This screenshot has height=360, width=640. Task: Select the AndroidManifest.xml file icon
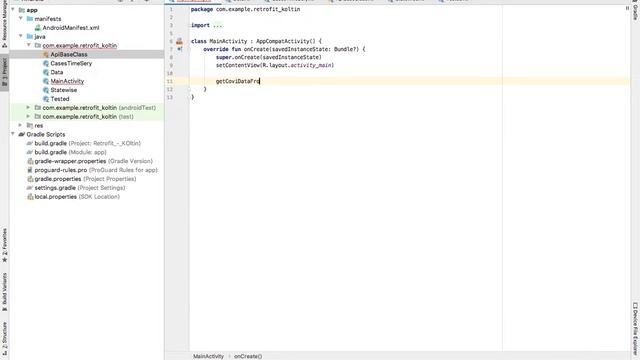[x=38, y=28]
